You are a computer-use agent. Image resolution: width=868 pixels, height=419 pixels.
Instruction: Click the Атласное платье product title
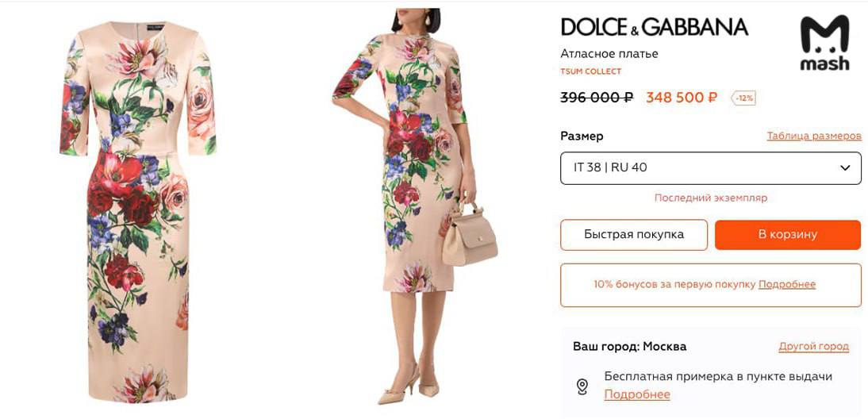[x=609, y=54]
